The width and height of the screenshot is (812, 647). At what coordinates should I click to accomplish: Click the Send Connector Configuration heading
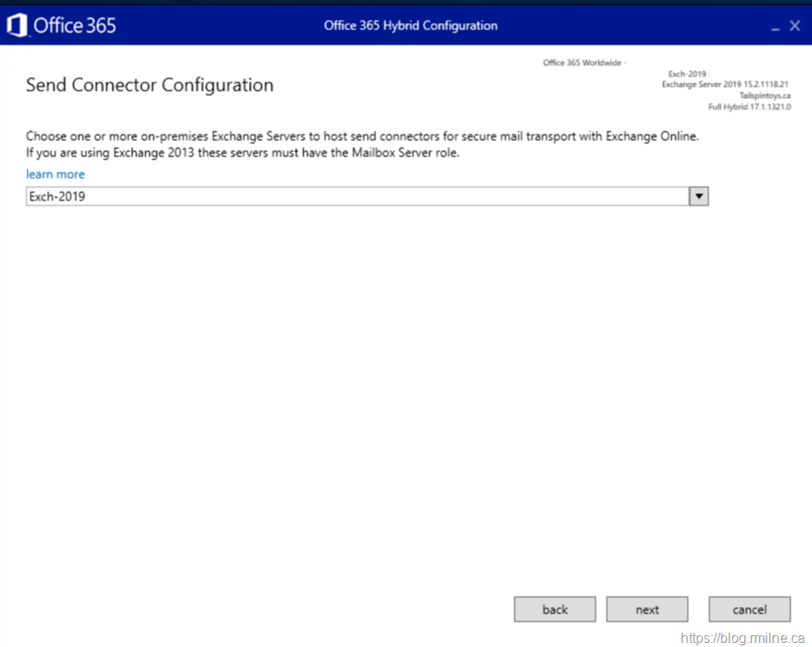click(150, 85)
